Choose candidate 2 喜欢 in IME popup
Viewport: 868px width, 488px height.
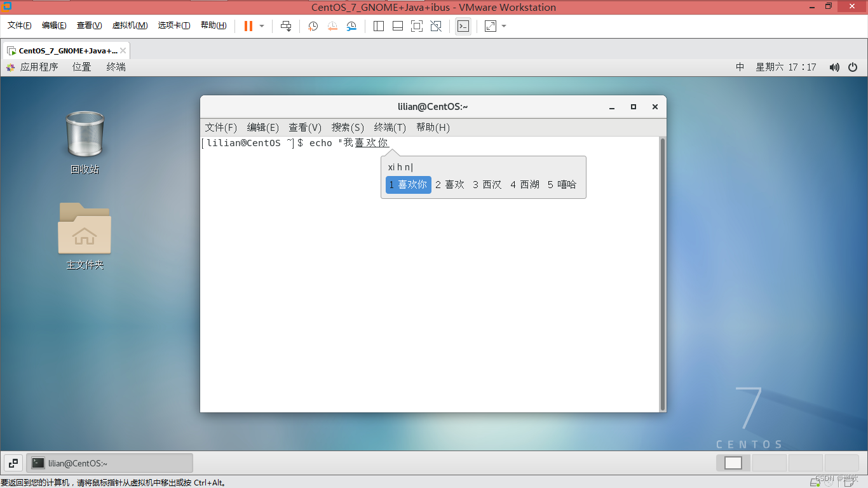click(x=450, y=185)
